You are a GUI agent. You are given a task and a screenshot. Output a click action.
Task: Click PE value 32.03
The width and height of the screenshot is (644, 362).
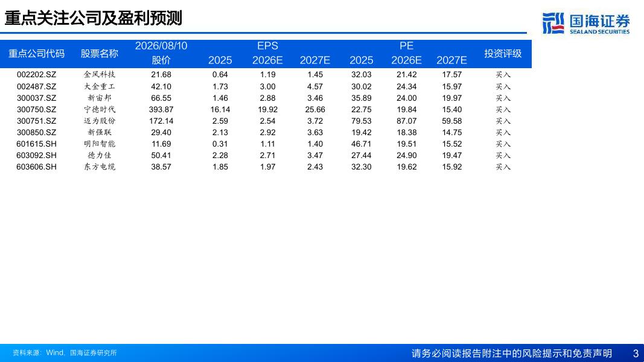(362, 75)
